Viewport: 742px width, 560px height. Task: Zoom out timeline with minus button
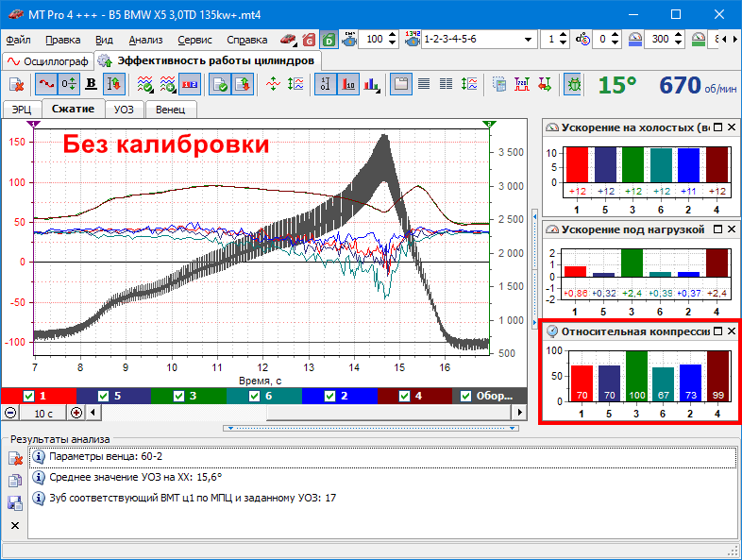pyautogui.click(x=10, y=413)
